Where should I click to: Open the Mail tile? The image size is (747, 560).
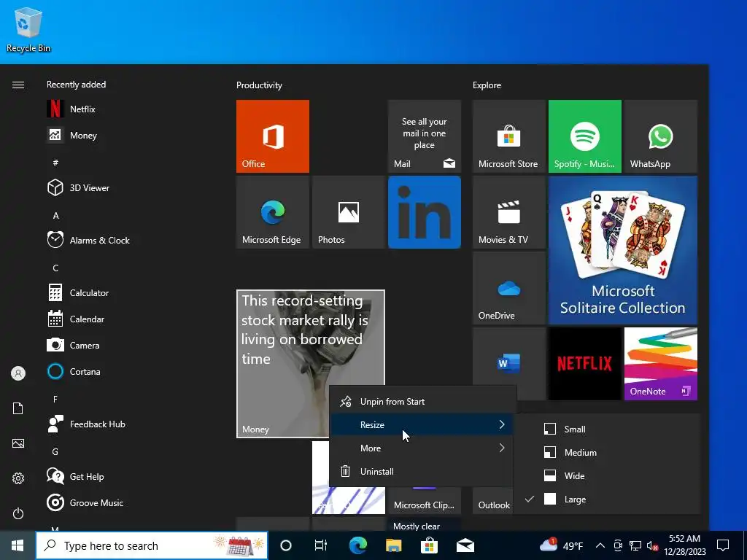click(x=425, y=136)
